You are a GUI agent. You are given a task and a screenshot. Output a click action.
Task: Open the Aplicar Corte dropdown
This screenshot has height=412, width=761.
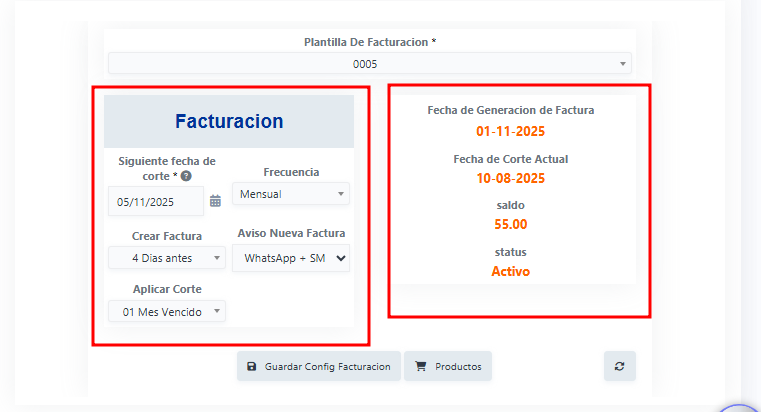click(167, 312)
